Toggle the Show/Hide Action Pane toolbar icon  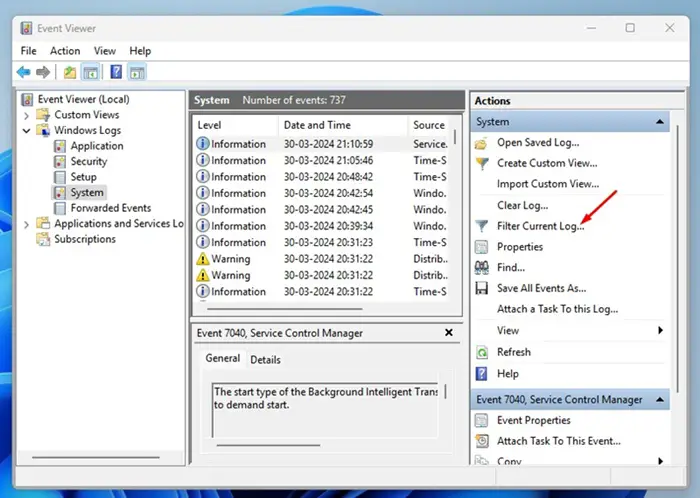point(137,72)
